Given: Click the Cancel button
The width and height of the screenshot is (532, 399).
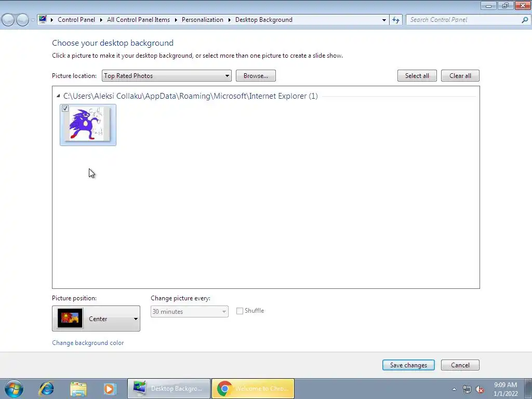Looking at the screenshot, I should click(460, 365).
